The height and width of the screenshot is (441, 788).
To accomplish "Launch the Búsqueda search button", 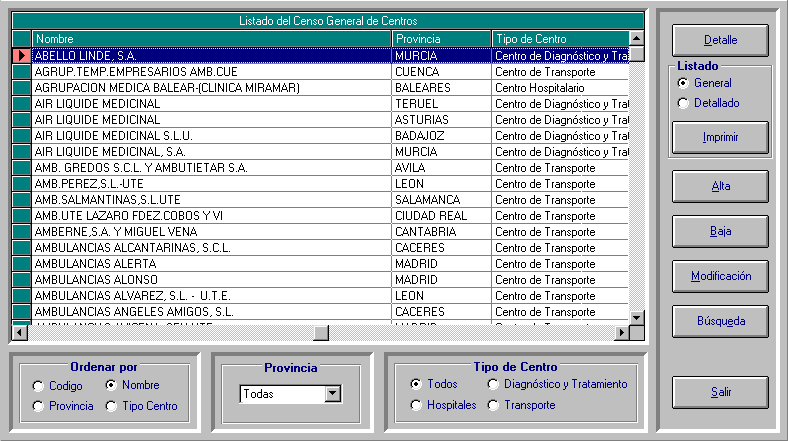I will pyautogui.click(x=720, y=321).
